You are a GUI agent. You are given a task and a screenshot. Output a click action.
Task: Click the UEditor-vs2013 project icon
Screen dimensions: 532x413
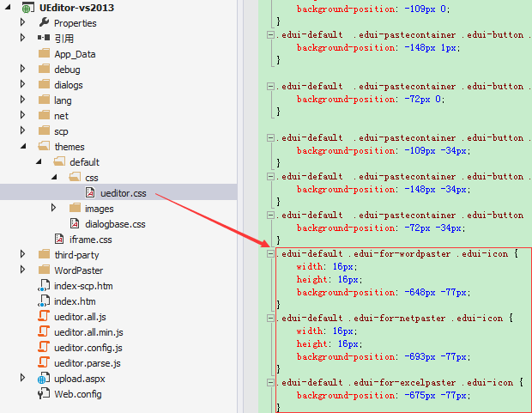click(27, 8)
